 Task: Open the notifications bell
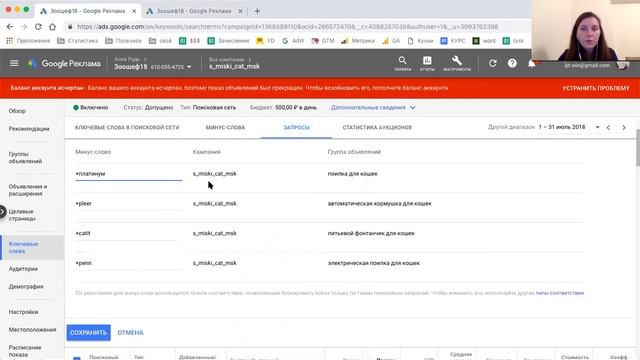pos(531,63)
